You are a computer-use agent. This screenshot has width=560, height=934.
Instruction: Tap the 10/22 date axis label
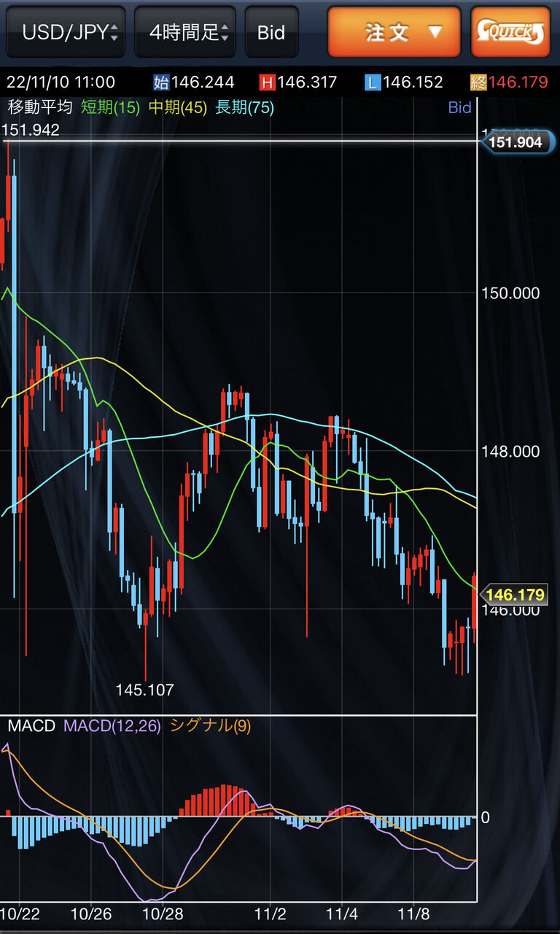coord(19,914)
